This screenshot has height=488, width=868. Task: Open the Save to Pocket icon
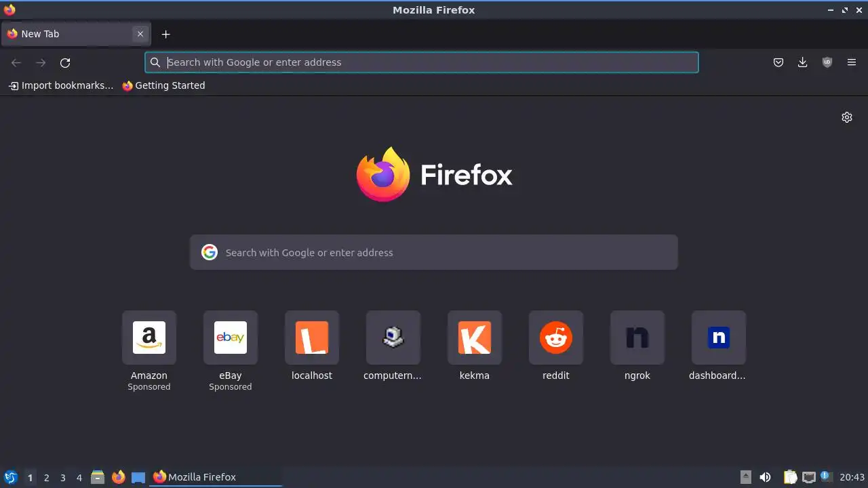tap(778, 62)
